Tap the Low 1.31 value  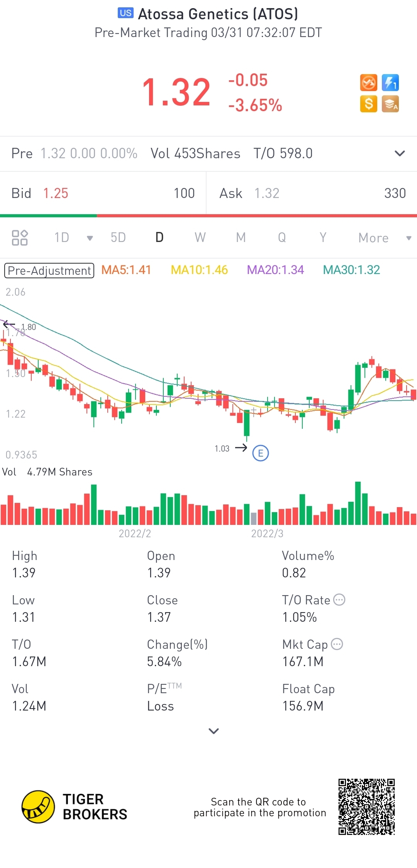click(24, 617)
